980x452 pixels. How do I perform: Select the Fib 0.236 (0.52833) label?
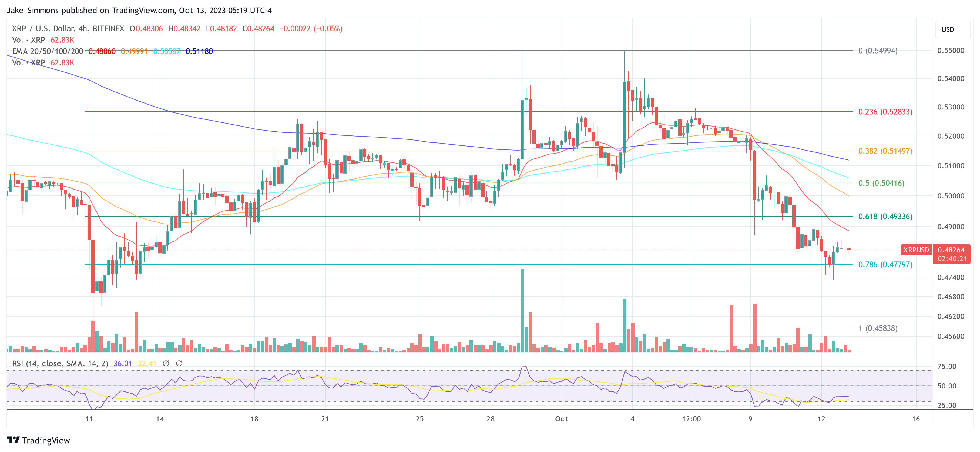point(885,112)
